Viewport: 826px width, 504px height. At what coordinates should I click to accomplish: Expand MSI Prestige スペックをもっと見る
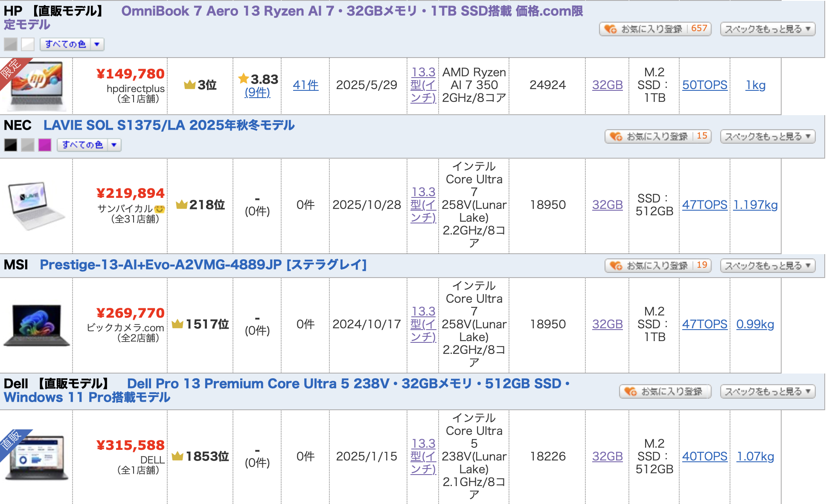767,266
